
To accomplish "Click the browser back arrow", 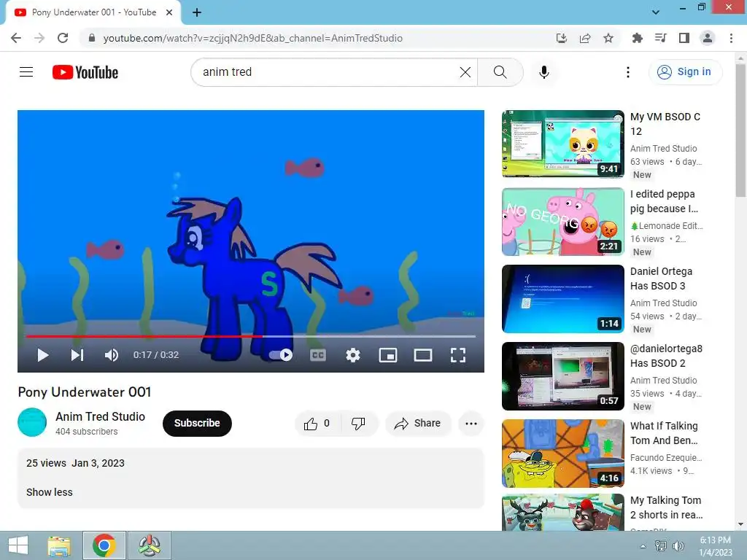I will 16,38.
